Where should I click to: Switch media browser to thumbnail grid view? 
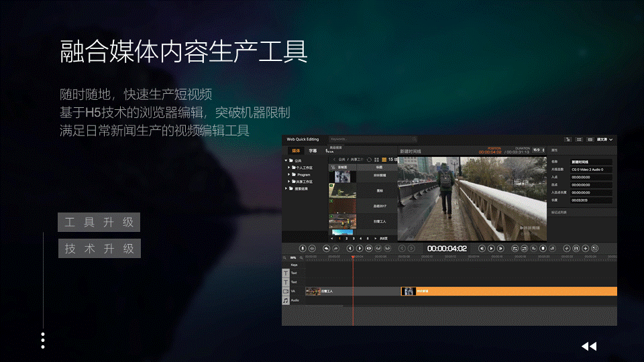coord(376,160)
